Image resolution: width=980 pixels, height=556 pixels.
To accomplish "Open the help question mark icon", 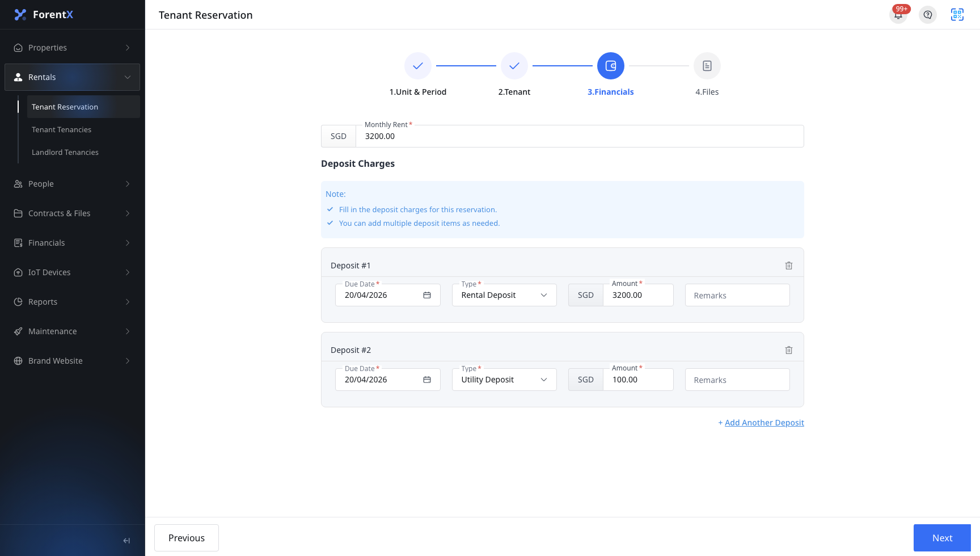I will (928, 15).
